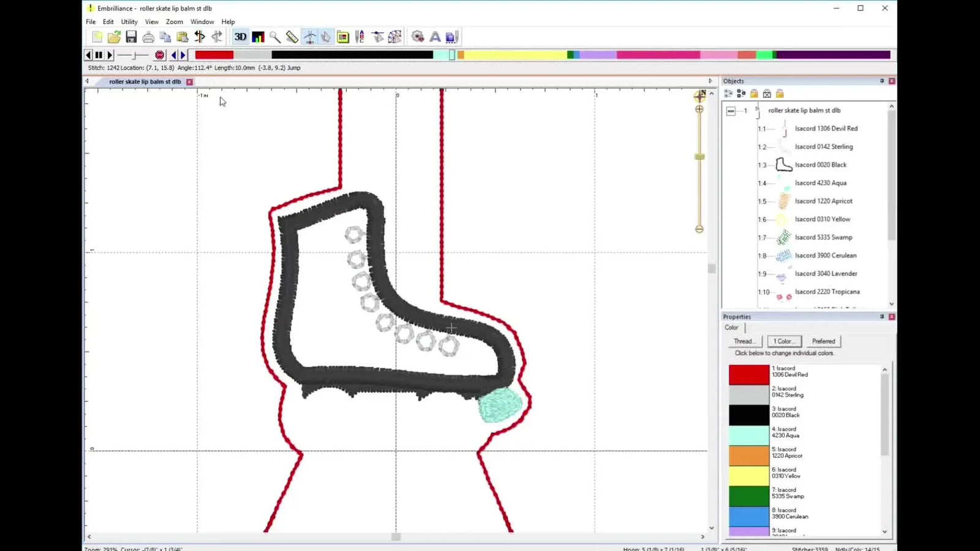Screen dimensions: 980x551
Task: Click the mesh density repair icon
Action: click(395, 37)
